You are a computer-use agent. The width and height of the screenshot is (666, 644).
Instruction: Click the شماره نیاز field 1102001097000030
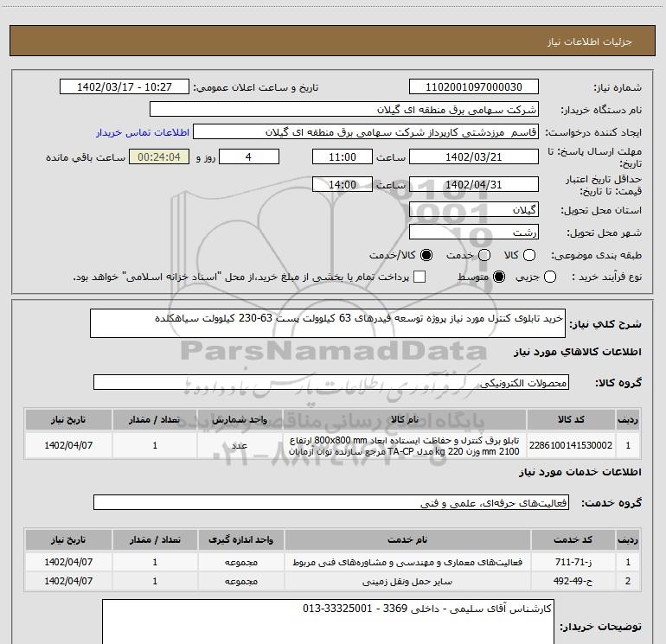tap(474, 87)
